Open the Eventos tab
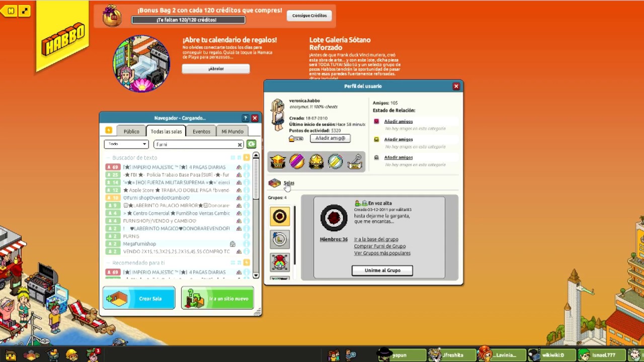Viewport: 644px width, 362px height. coord(201,131)
